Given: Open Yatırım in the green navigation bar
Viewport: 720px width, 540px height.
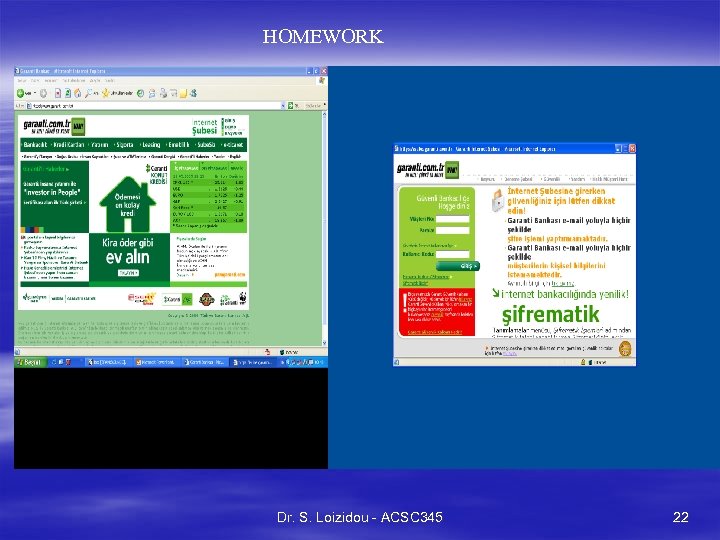Looking at the screenshot, I should [x=100, y=145].
